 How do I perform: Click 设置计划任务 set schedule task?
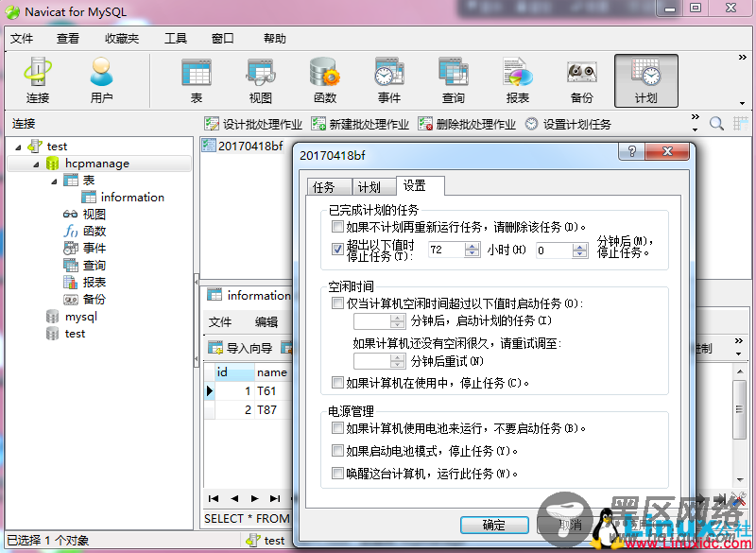(x=568, y=124)
